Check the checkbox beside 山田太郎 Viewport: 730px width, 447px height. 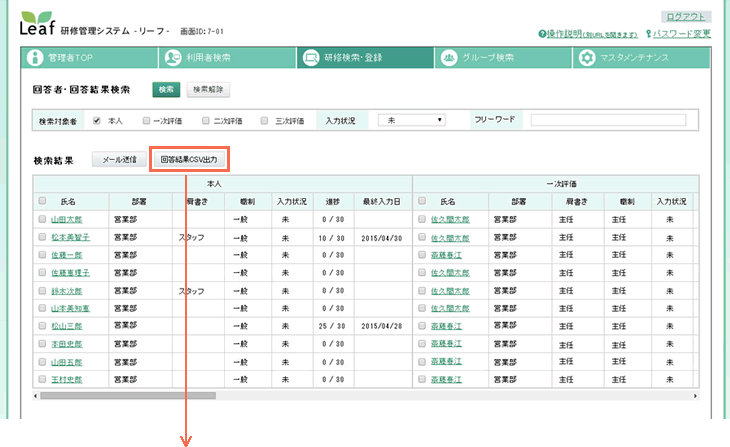42,219
